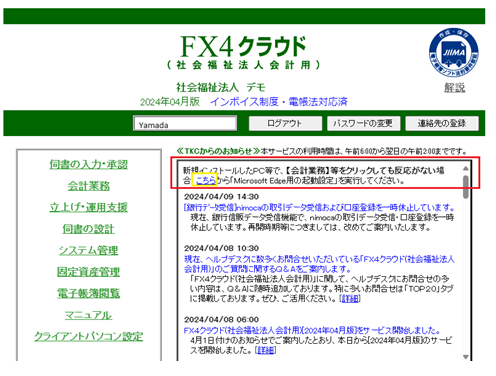Select 立上げ・運用支援 menu link

click(89, 207)
